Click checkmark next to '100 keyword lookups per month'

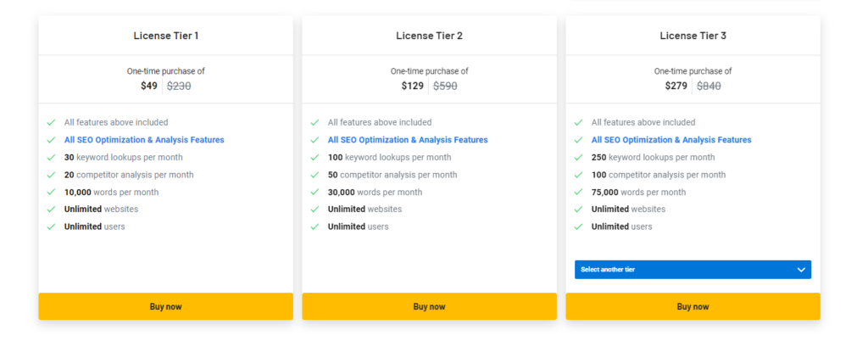(314, 157)
